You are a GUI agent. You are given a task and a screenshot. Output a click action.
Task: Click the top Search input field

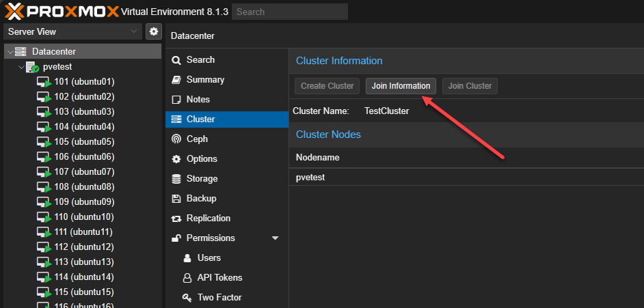[x=289, y=12]
